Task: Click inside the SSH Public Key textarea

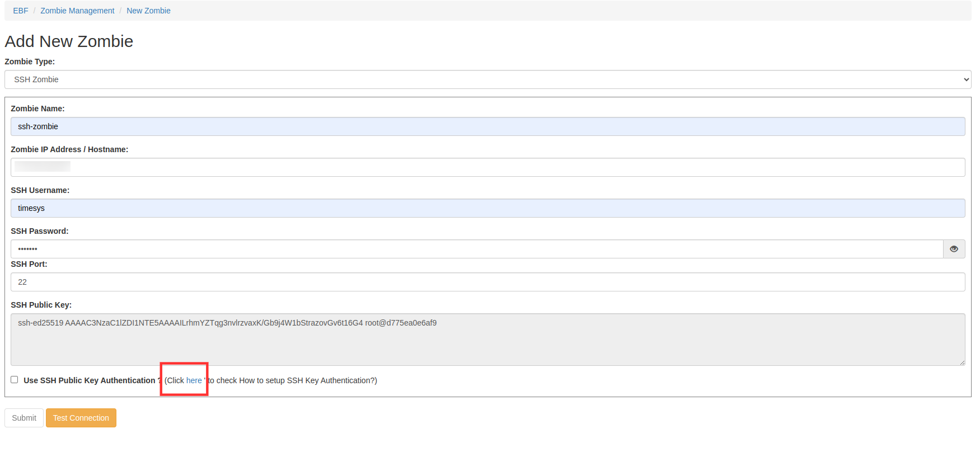Action: [487, 340]
